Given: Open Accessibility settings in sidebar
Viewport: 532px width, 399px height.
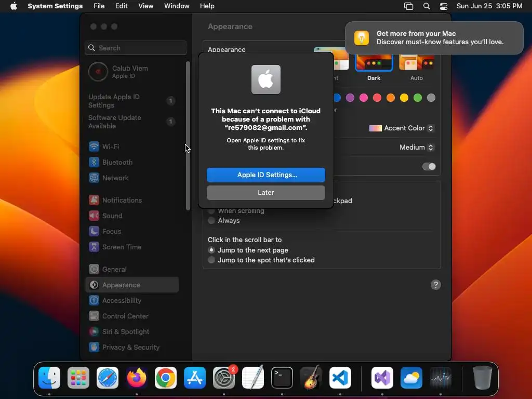Looking at the screenshot, I should coord(132,301).
